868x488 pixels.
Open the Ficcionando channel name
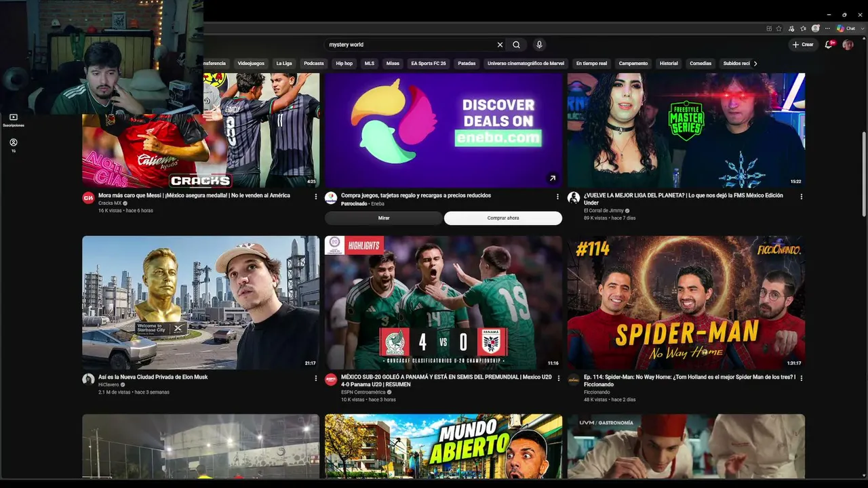597,392
